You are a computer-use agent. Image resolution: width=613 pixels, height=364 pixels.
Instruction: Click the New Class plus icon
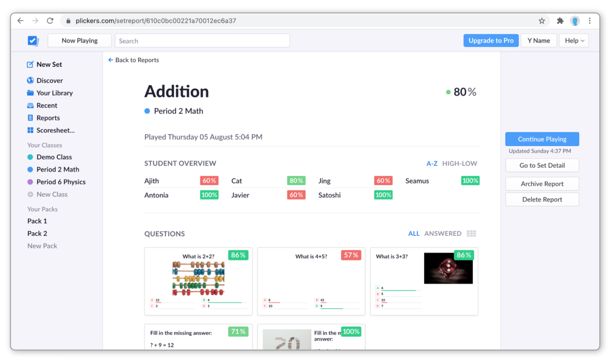coord(30,194)
